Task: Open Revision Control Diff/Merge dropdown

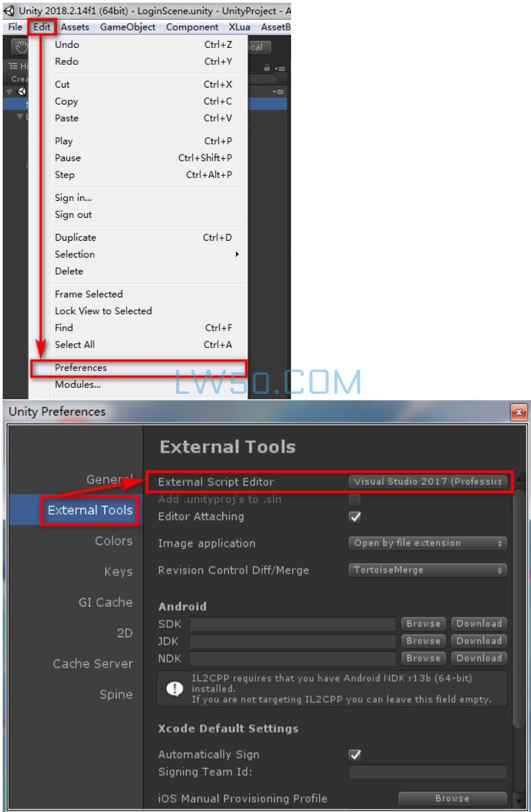Action: pos(428,570)
